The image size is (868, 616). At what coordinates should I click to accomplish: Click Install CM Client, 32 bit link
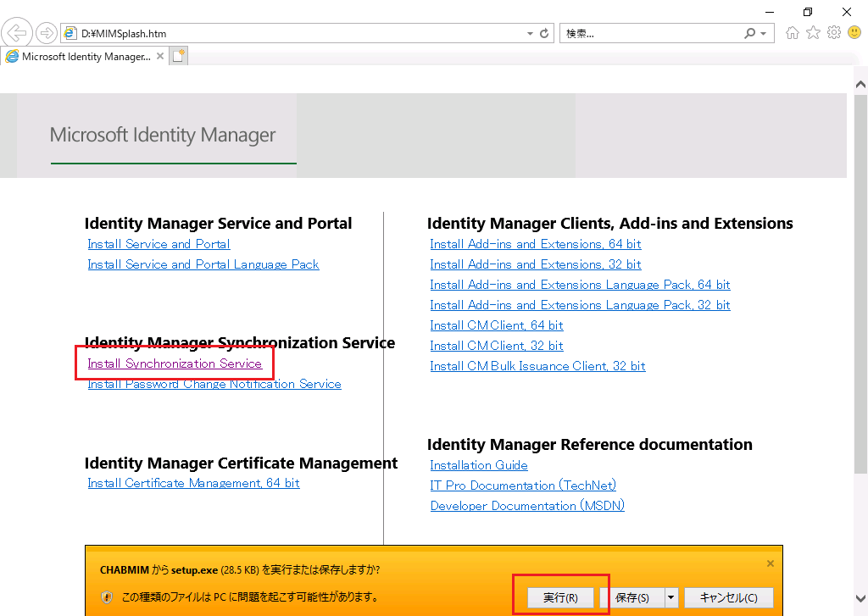(x=497, y=346)
